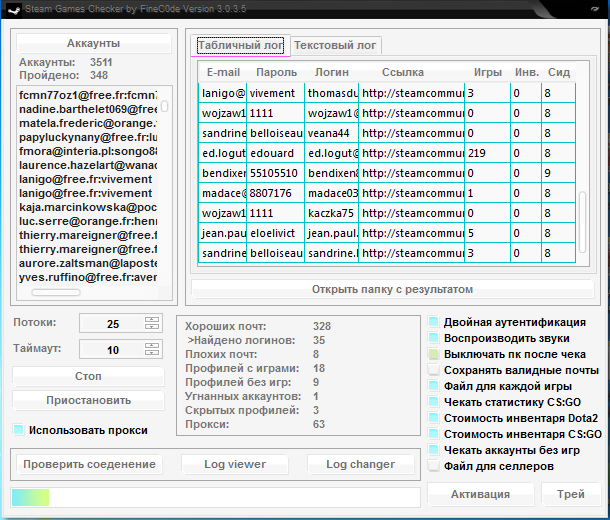
Task: Select account line 'luc.serre@orange.fr'
Action: [88, 221]
